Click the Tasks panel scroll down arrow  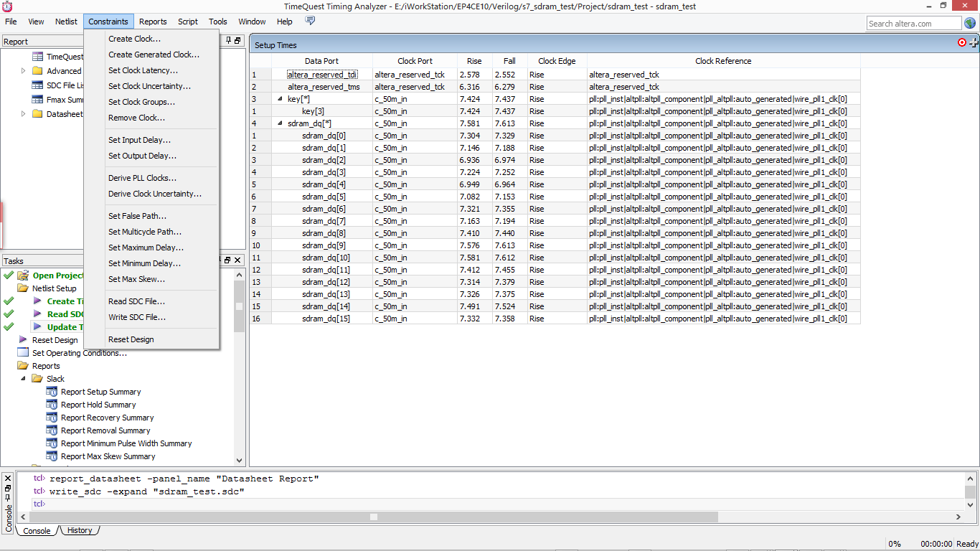(x=240, y=460)
